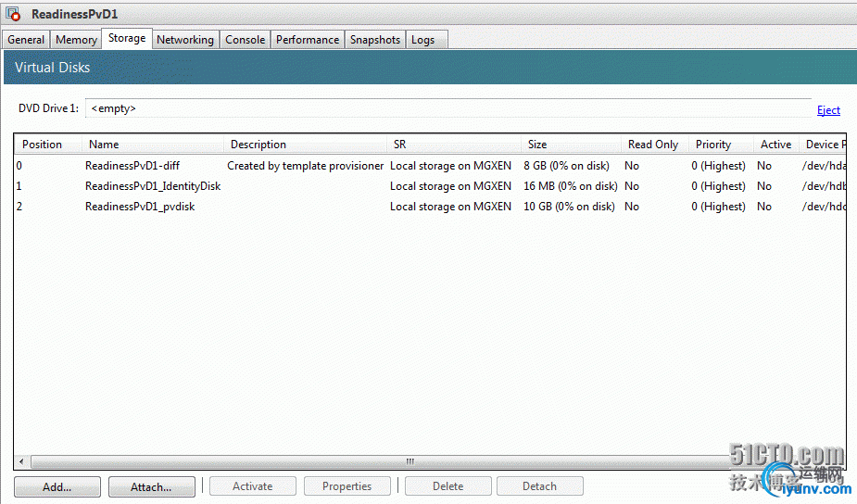The image size is (857, 504).
Task: Click the '16 MB (0% on disk)' size cell
Action: 570,186
